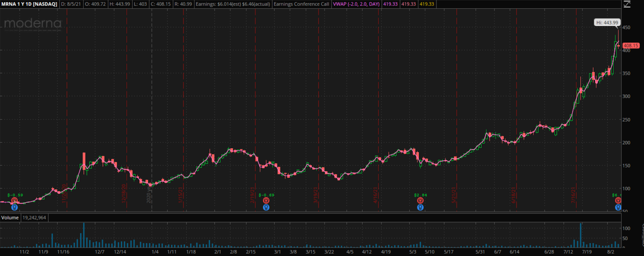Viewport: 644px width, 256px height.
Task: Click the 8/2 date axis label
Action: click(611, 252)
